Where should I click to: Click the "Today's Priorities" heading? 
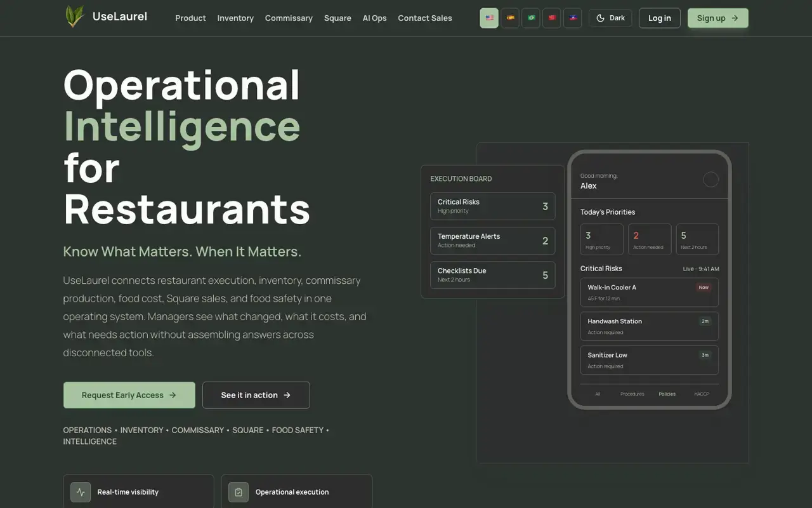608,212
